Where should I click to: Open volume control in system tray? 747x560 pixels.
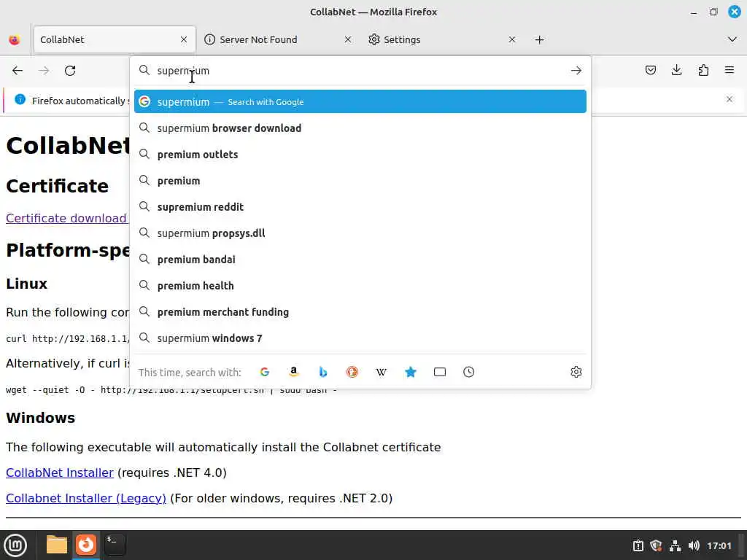[x=694, y=545]
